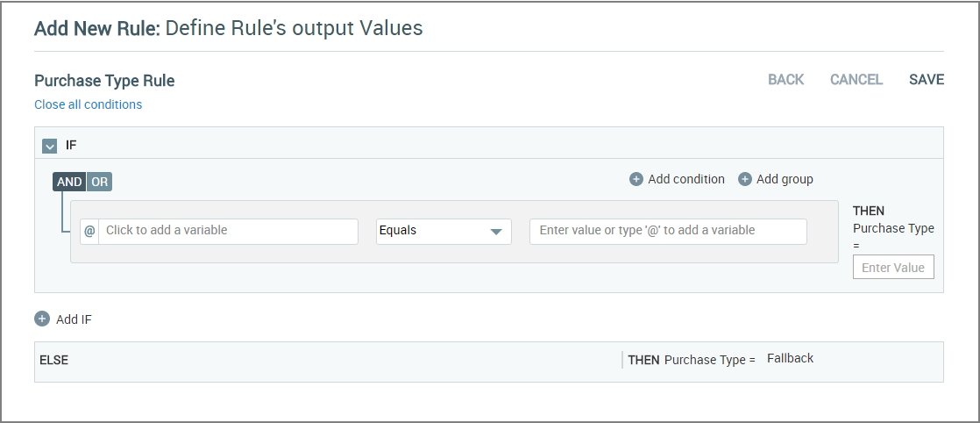Click the Fallback value in ELSE row
This screenshot has height=423, width=980.
point(791,359)
